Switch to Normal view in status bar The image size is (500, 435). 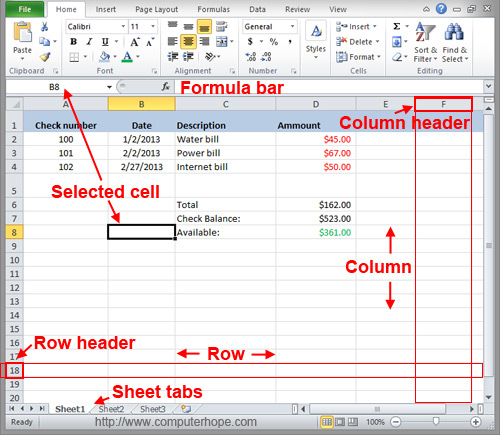click(x=327, y=422)
